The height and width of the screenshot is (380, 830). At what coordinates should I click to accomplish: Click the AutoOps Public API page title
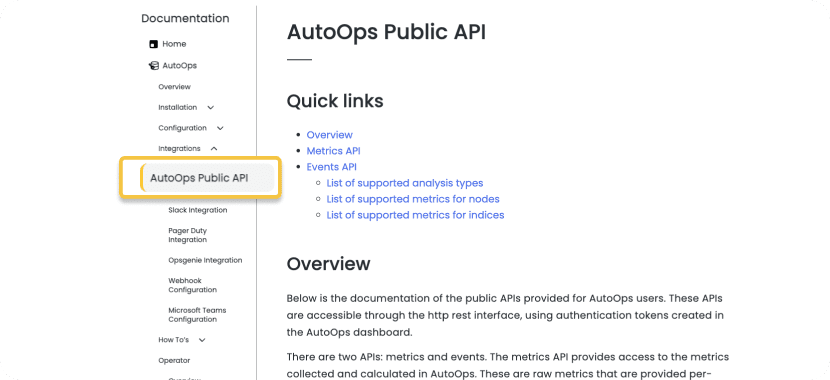pyautogui.click(x=386, y=32)
